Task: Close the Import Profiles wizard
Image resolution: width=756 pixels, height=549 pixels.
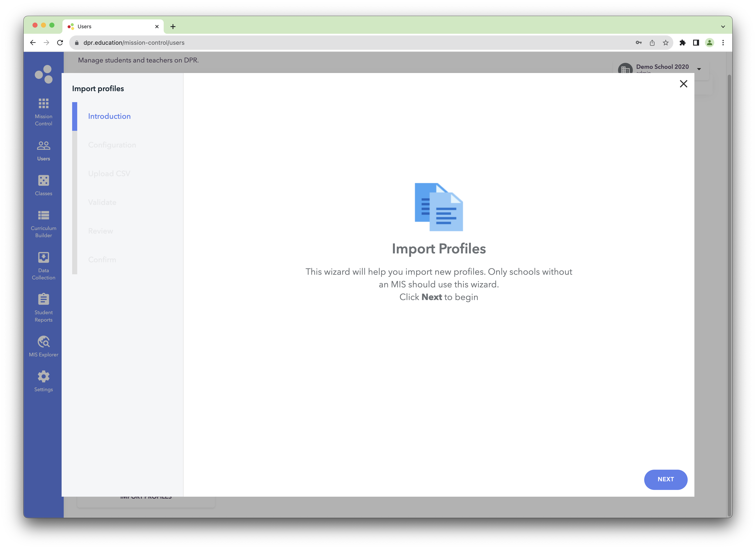Action: tap(684, 84)
